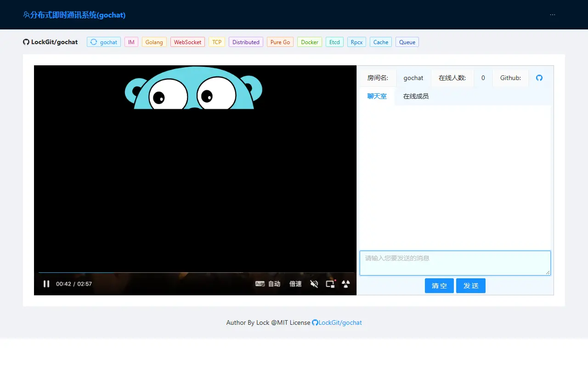Open the LockGit/gochat repository heading link
This screenshot has height=368, width=588.
pyautogui.click(x=51, y=42)
